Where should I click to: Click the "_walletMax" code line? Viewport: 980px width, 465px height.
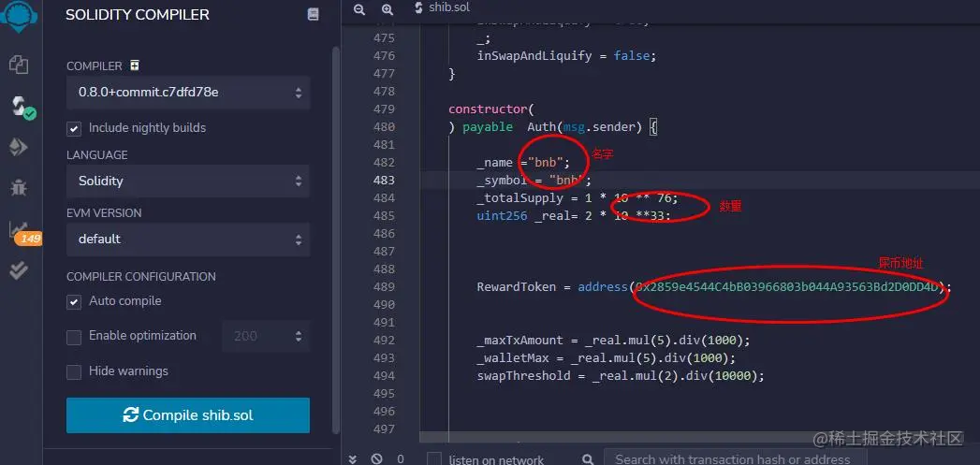point(606,358)
